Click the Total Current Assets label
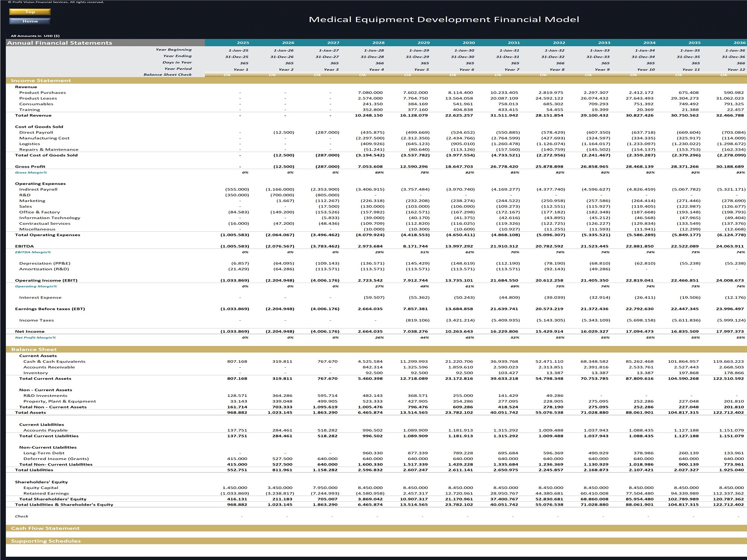747x560 pixels. 45,379
